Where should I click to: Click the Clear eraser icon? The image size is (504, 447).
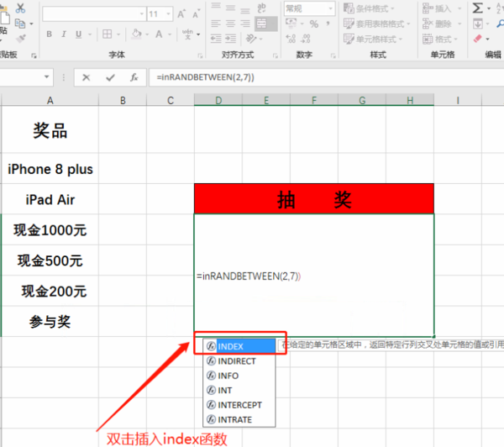pyautogui.click(x=478, y=39)
